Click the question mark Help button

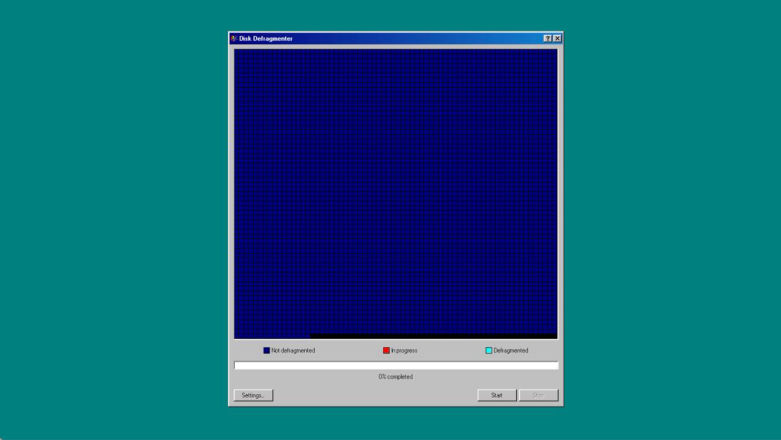tap(547, 38)
